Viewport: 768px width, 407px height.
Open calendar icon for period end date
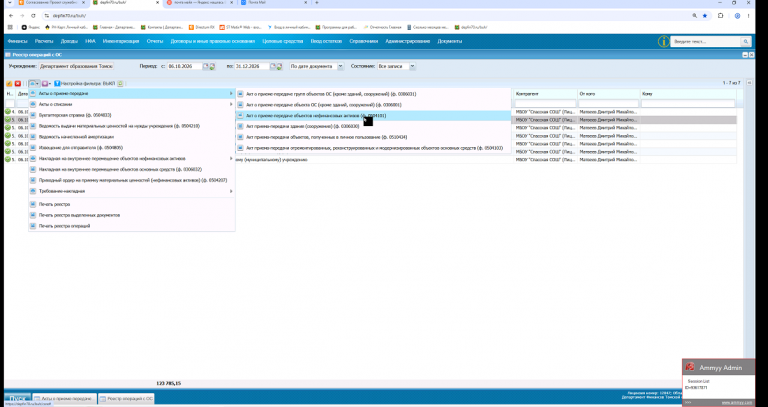click(273, 66)
